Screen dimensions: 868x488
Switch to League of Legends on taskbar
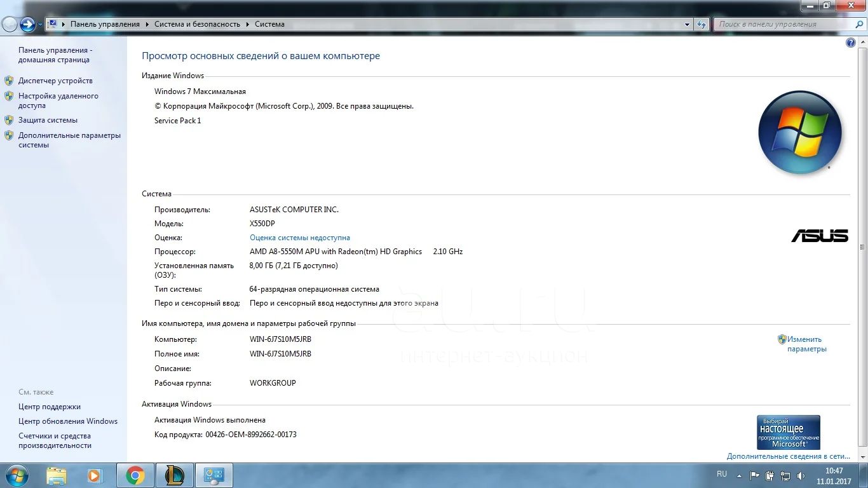(174, 475)
